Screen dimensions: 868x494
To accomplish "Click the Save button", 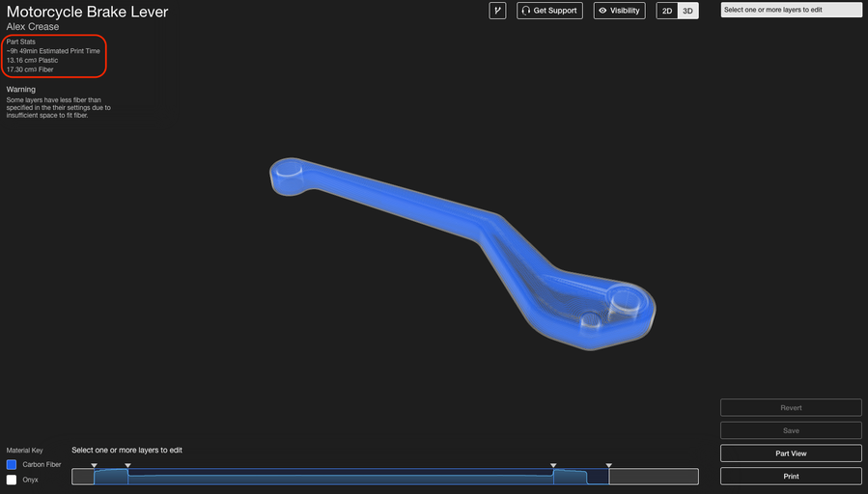I will (791, 430).
